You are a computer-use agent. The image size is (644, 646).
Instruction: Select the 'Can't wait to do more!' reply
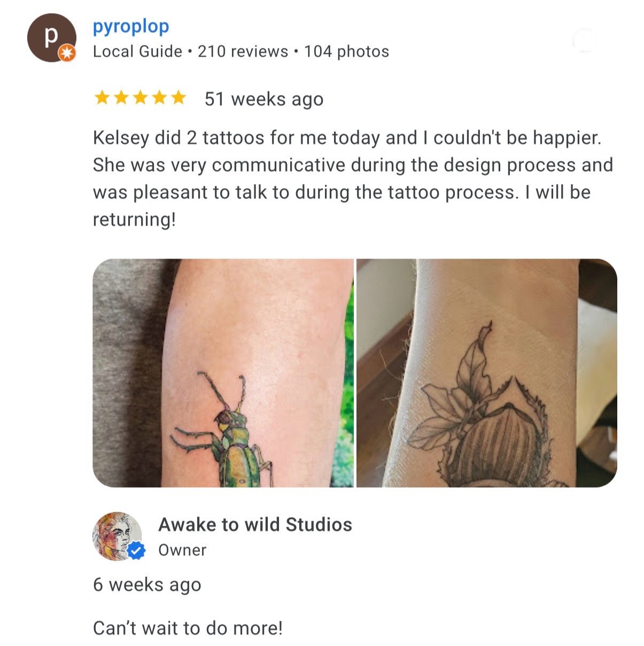click(188, 628)
